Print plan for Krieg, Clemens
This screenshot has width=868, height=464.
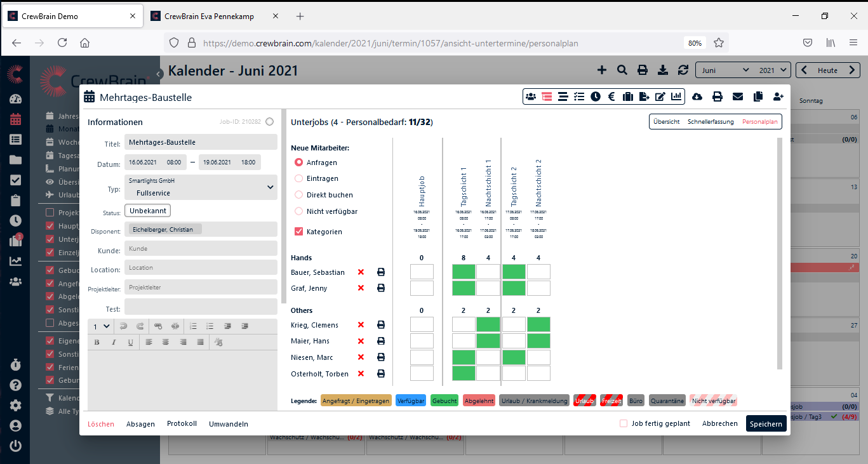tap(381, 325)
